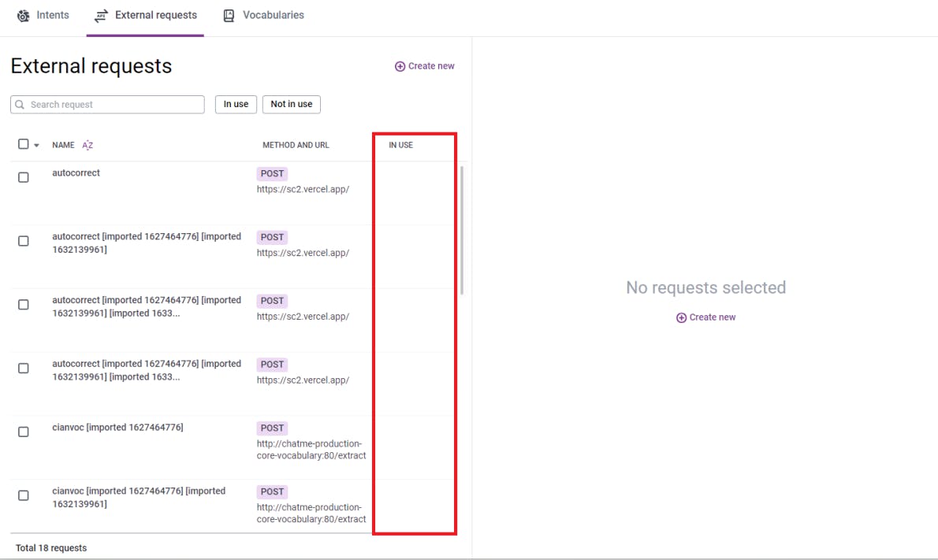Filter by In use button

click(236, 104)
